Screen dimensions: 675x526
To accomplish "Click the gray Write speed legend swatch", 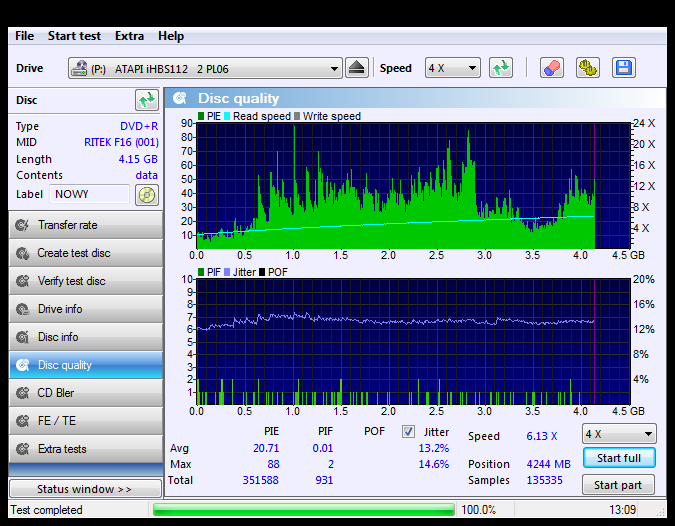I will (297, 116).
